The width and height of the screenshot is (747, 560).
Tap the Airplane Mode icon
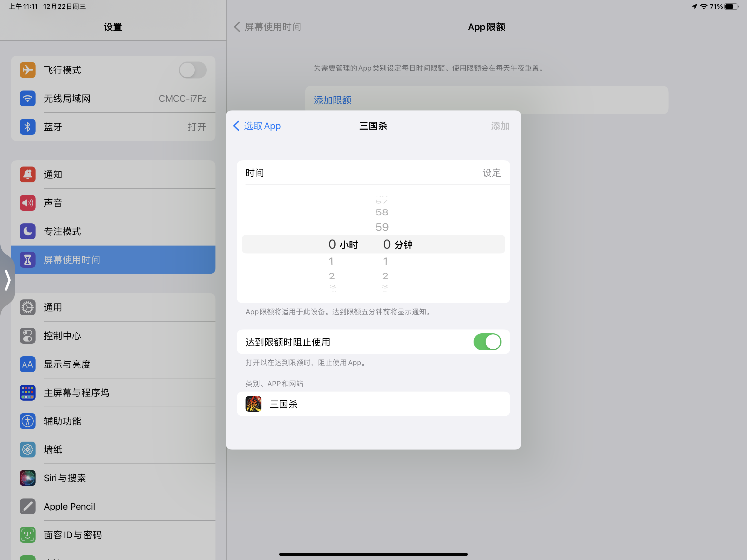(x=27, y=70)
